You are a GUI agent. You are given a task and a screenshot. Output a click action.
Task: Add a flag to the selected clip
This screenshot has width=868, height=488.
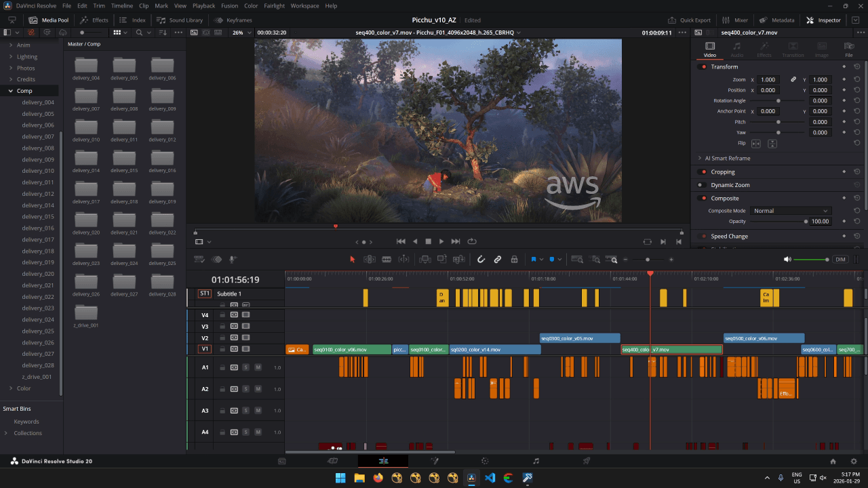(x=534, y=259)
